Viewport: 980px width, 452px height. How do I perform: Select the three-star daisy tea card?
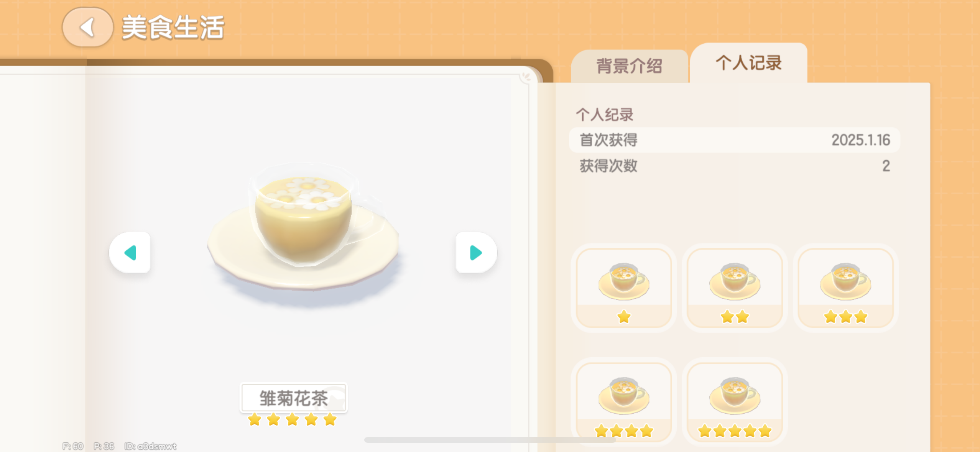(x=845, y=288)
